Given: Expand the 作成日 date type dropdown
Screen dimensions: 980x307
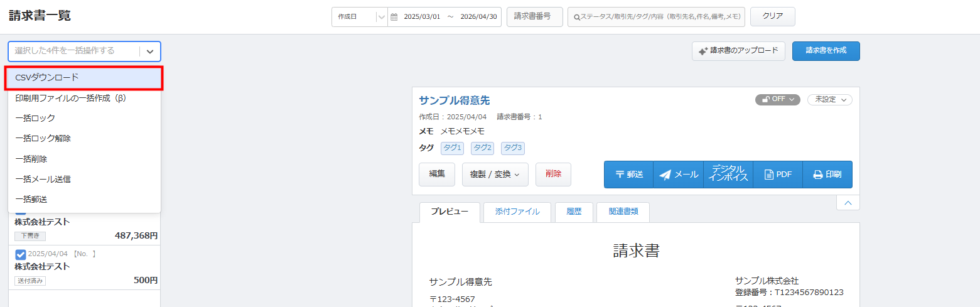Looking at the screenshot, I should [x=360, y=17].
